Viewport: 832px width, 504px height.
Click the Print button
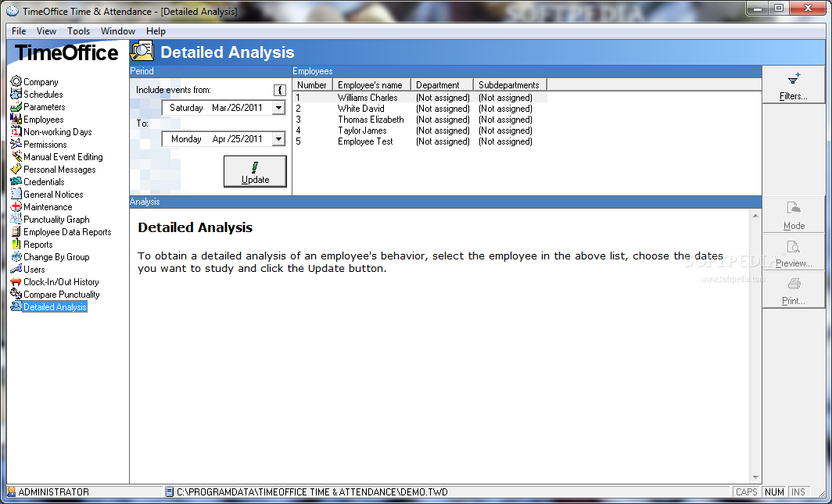pos(794,290)
